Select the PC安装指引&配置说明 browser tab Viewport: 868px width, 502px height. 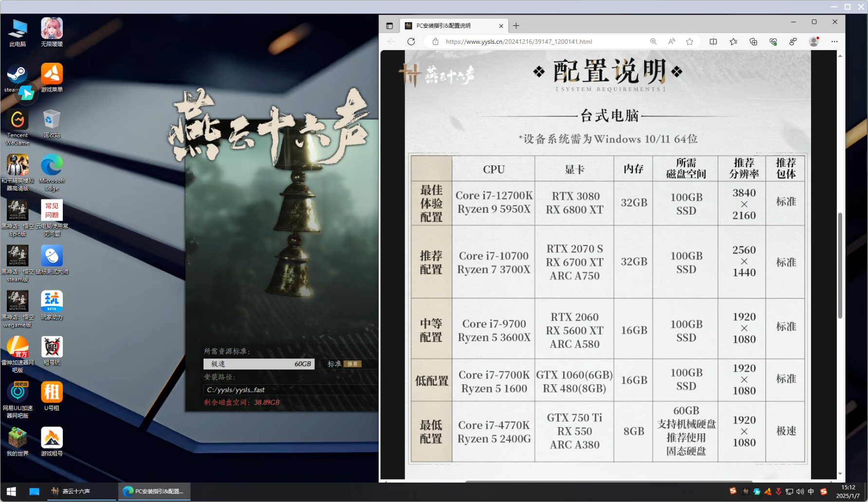pos(454,26)
